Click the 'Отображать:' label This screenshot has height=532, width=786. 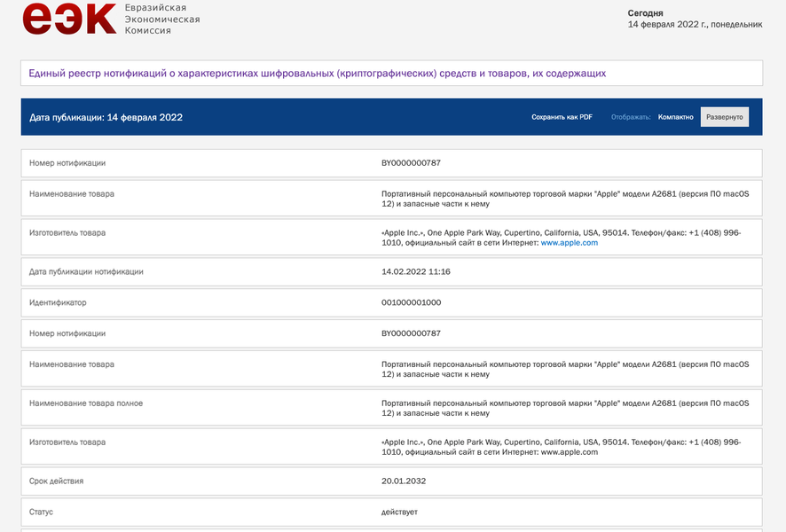click(x=631, y=117)
